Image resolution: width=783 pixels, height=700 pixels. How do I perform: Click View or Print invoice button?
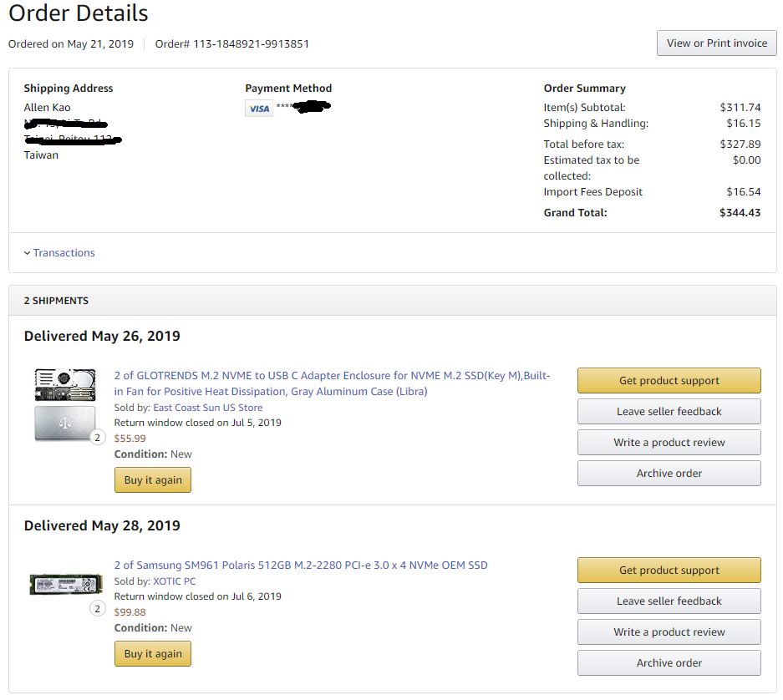coord(716,43)
